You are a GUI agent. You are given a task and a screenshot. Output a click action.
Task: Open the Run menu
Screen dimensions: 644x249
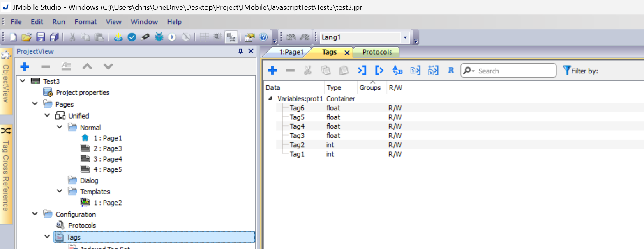tap(59, 22)
